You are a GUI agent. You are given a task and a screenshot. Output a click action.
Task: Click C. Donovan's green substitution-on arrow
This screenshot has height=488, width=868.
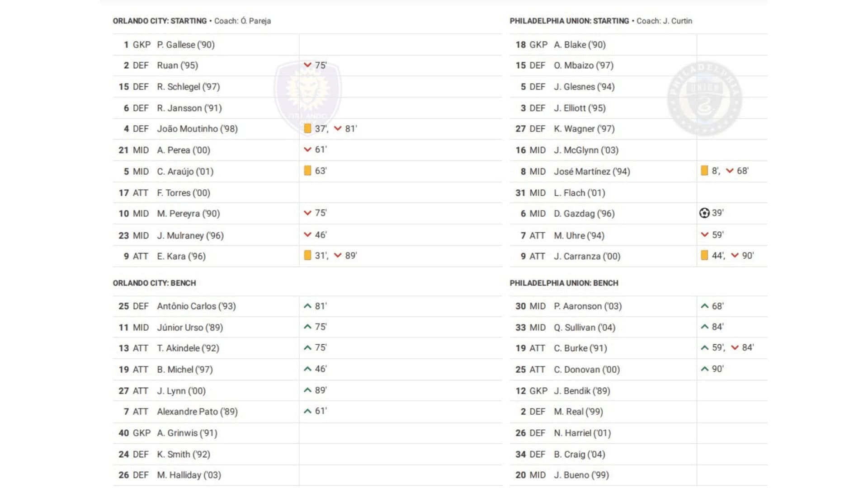[704, 369]
